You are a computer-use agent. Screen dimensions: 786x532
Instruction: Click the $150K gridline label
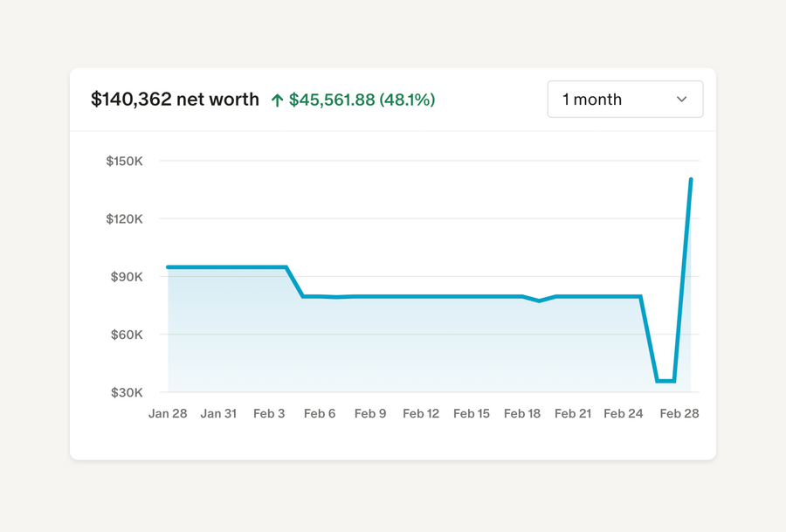125,161
